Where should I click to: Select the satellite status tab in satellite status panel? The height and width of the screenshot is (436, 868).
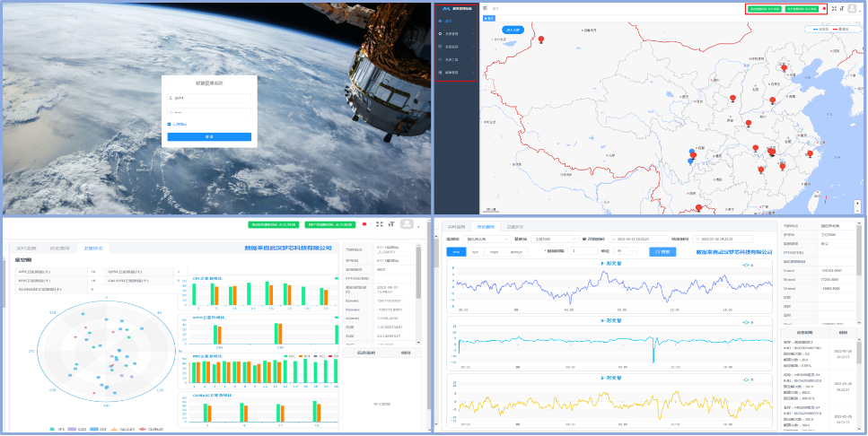93,249
